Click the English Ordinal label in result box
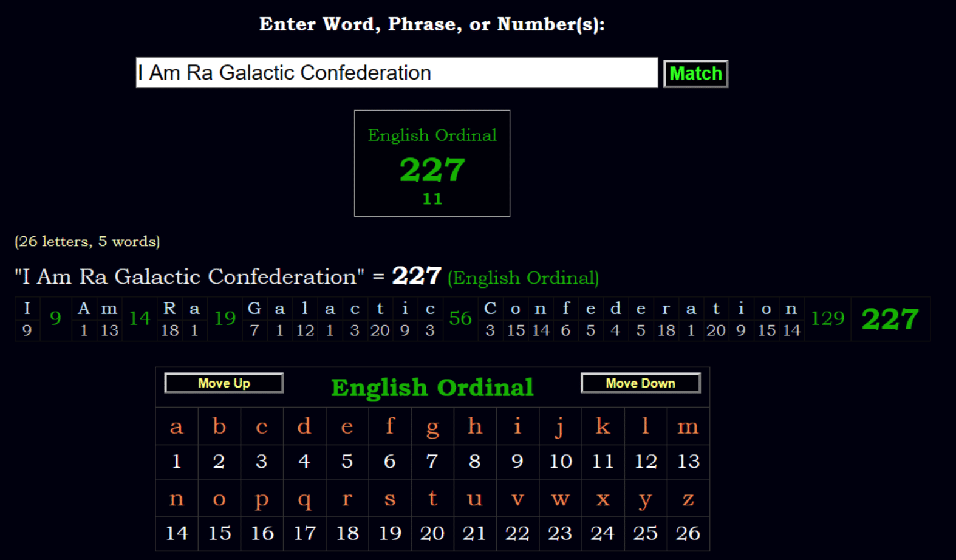Screen dimensions: 956x560 click(x=432, y=135)
